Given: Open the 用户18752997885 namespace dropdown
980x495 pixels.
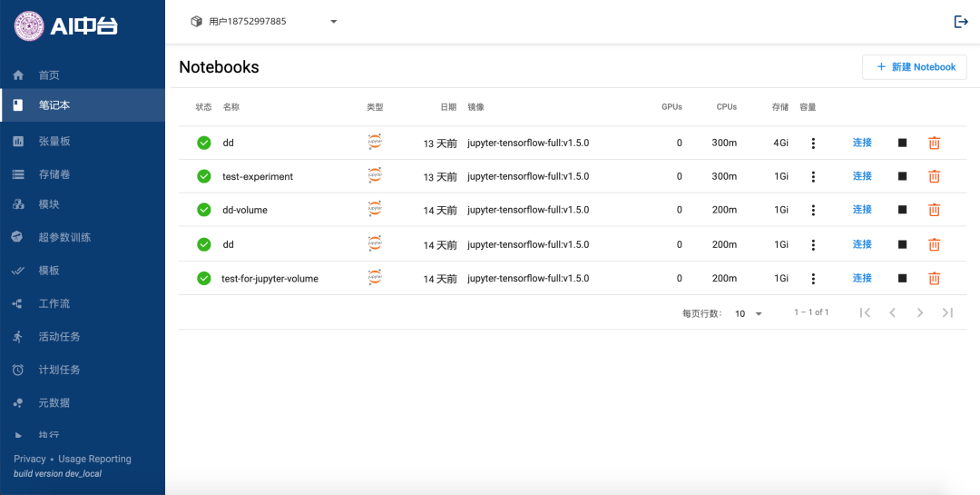Looking at the screenshot, I should click(264, 21).
